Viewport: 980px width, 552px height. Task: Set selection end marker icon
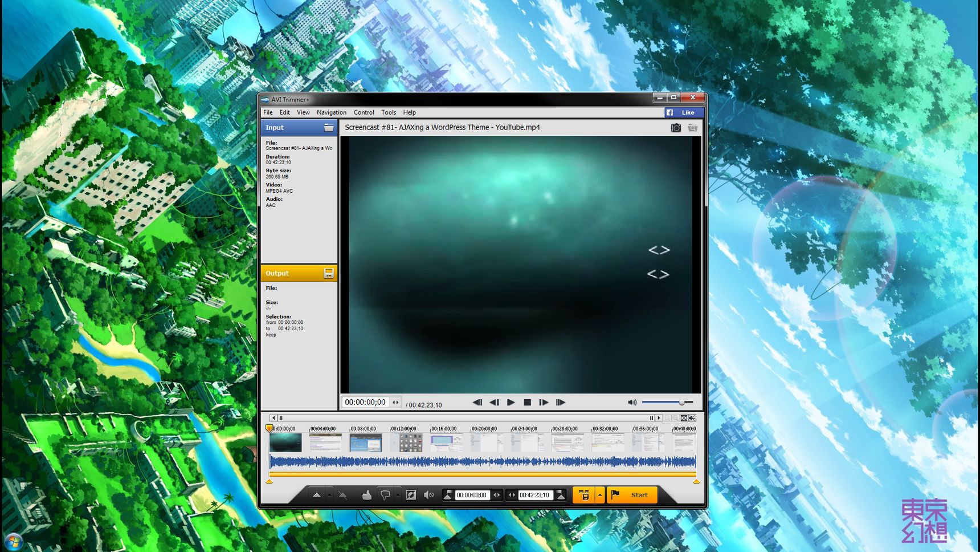pyautogui.click(x=561, y=495)
